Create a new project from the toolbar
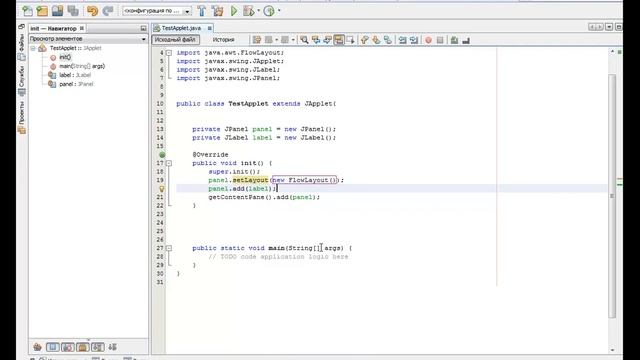Screen dimensions: 640x360 pyautogui.click(x=42, y=11)
